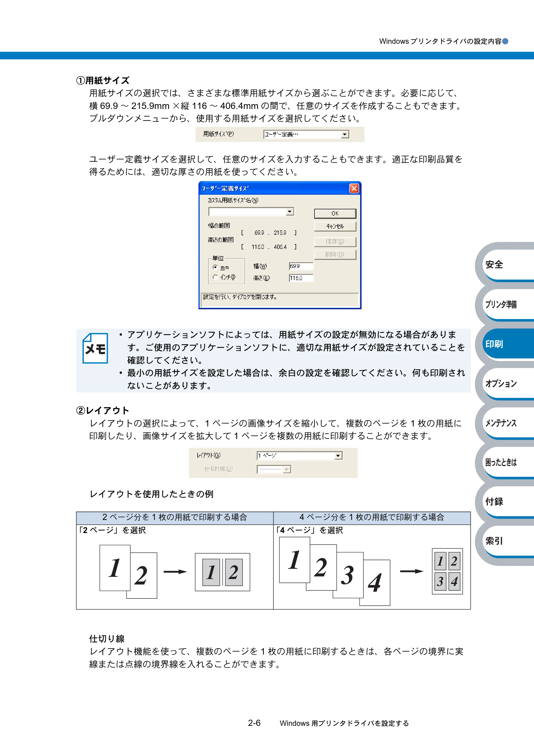
Task: Click the 4-up layout result thumbnail
Action: pos(447,571)
